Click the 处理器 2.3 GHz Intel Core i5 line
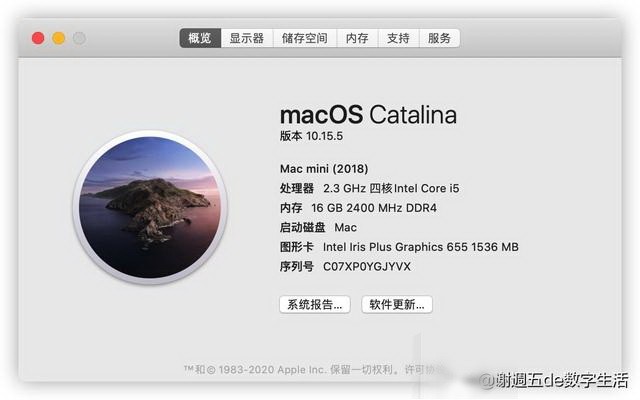Viewport: 640px width, 400px height. 369,188
